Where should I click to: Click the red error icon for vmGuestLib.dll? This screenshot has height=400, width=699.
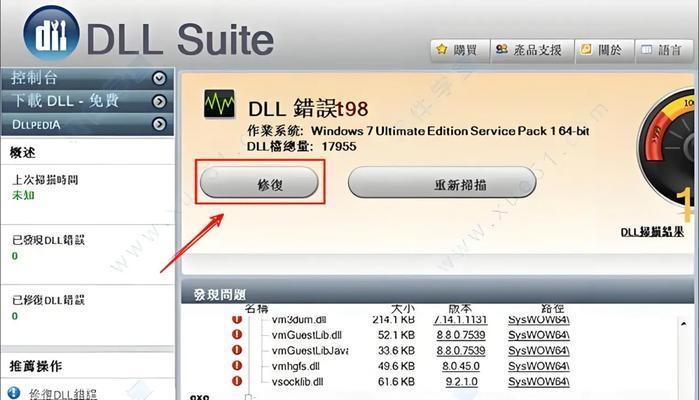237,334
